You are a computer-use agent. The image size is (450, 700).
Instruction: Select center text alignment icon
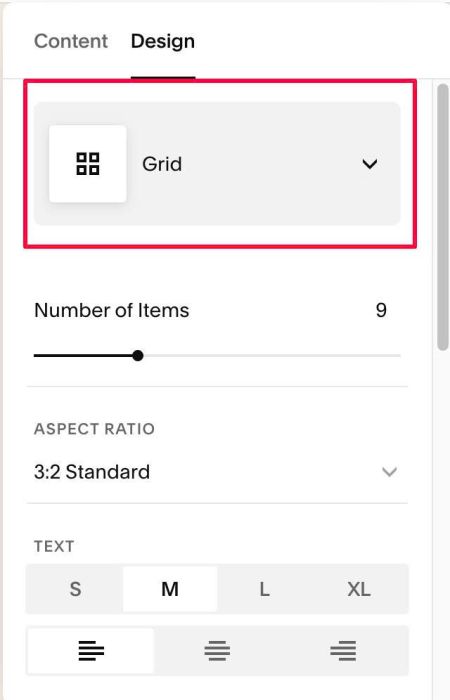217,650
